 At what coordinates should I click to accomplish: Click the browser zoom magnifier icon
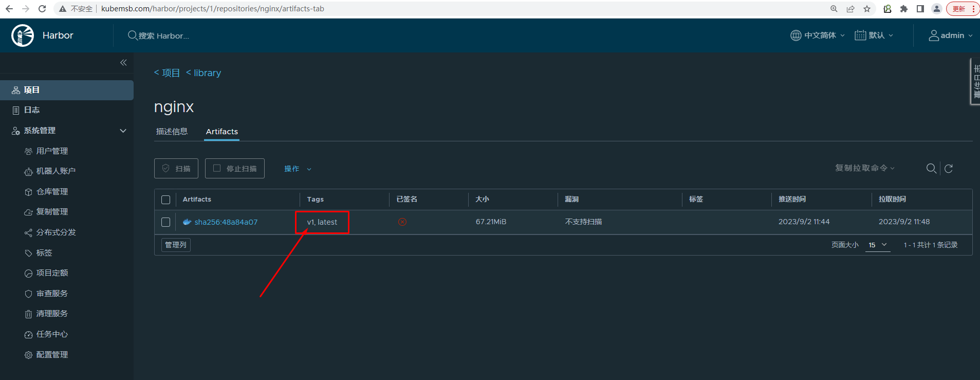click(834, 9)
